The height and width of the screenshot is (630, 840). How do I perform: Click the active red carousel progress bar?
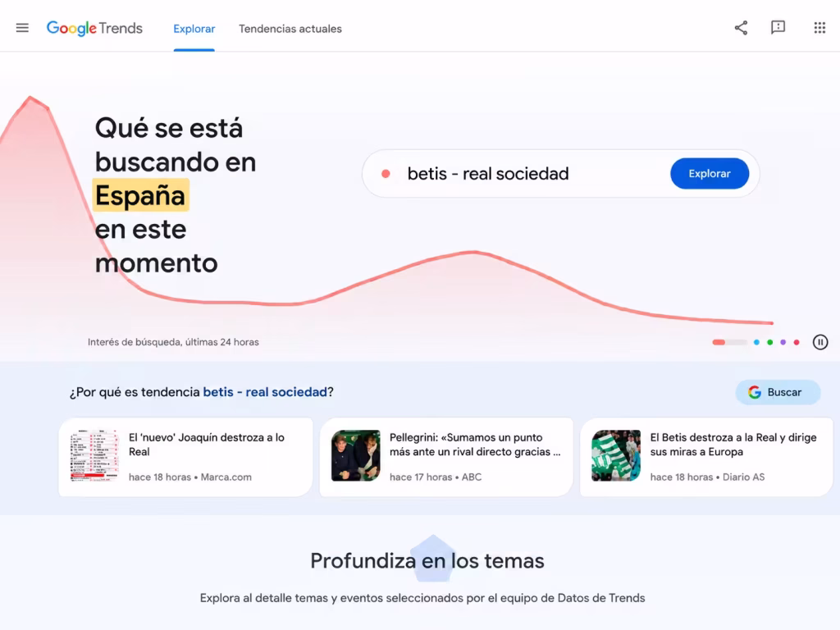click(729, 342)
